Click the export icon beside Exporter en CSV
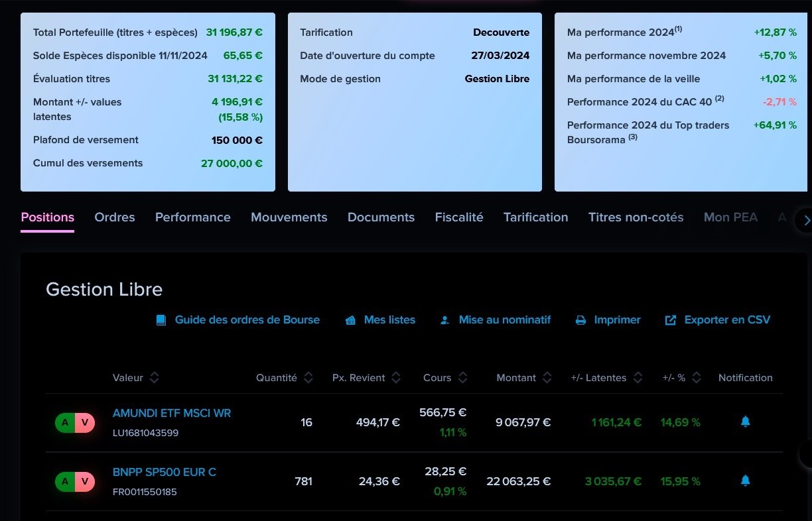This screenshot has height=521, width=812. (671, 320)
